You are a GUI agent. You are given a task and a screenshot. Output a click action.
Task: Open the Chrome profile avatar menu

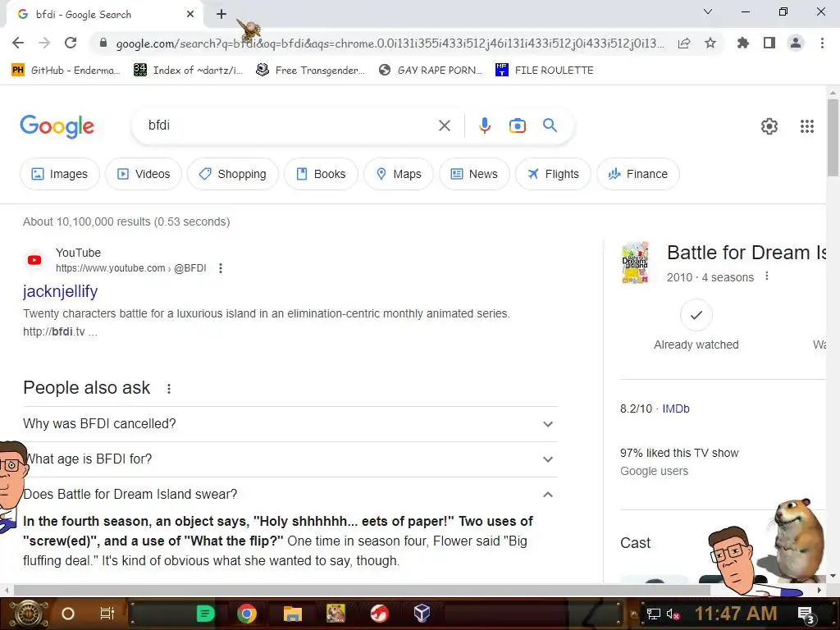tap(796, 43)
